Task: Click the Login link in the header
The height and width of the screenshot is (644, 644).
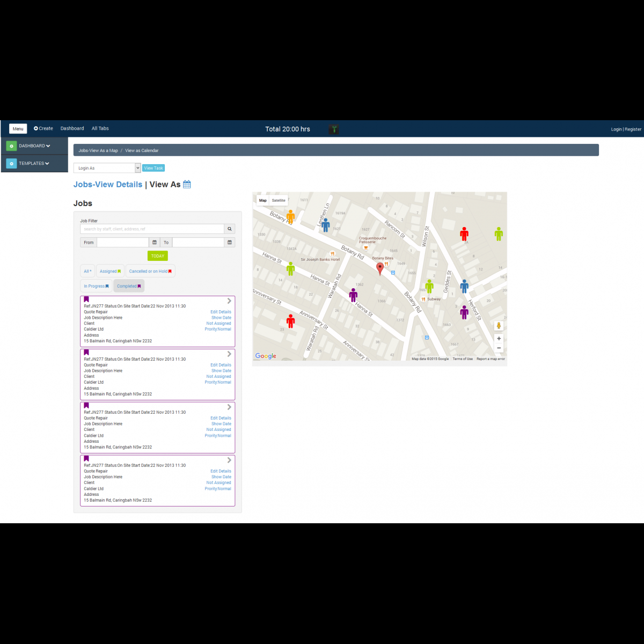Action: tap(616, 129)
